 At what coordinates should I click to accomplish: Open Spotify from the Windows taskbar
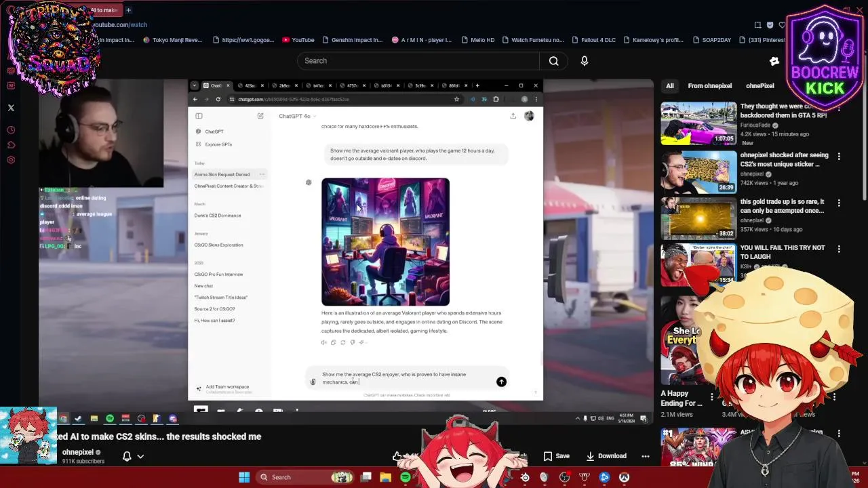tap(406, 477)
